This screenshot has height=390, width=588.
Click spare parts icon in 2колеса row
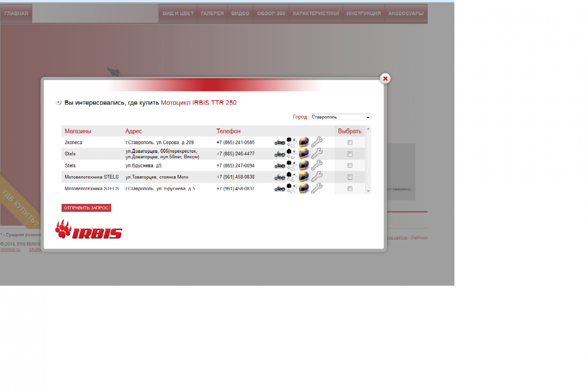291,142
